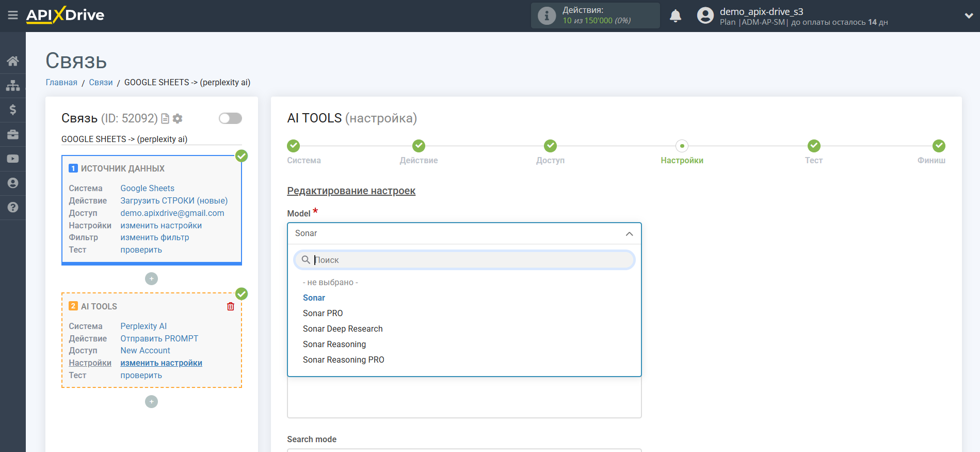
Task: Toggle the connection on/off switch
Action: click(230, 118)
